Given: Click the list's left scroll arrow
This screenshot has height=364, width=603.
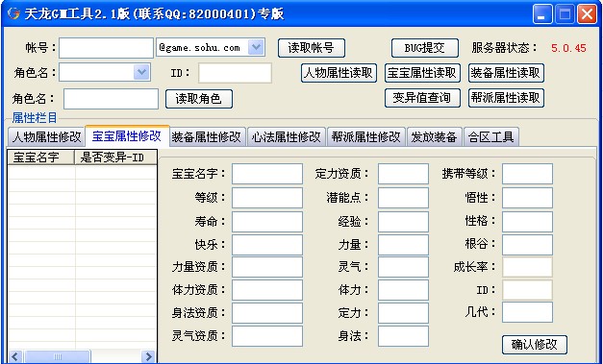Looking at the screenshot, I should point(15,356).
